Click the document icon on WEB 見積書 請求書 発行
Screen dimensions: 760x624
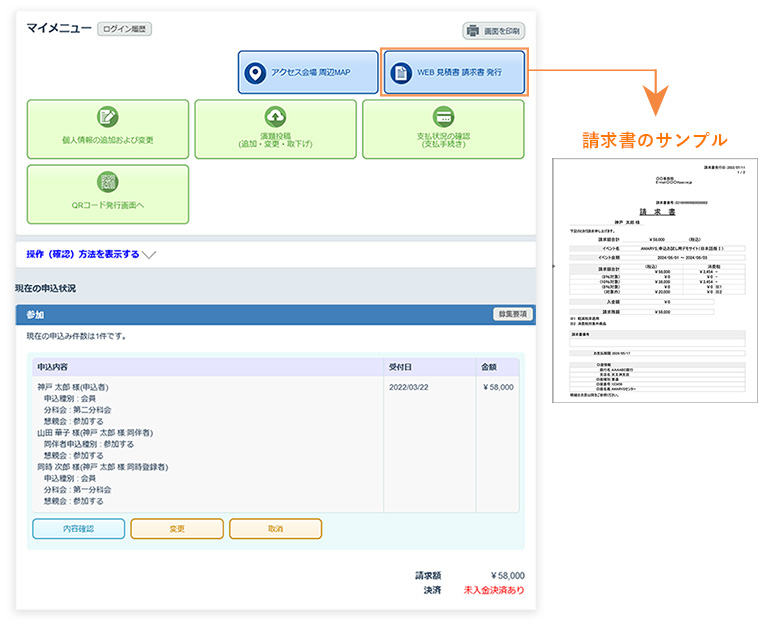point(401,73)
